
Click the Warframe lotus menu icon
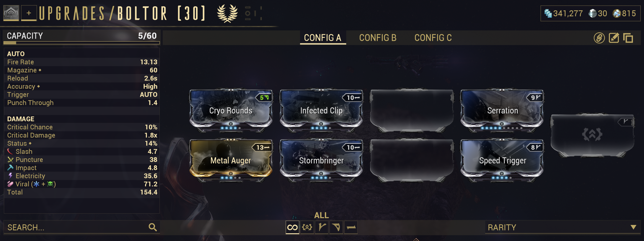point(11,13)
